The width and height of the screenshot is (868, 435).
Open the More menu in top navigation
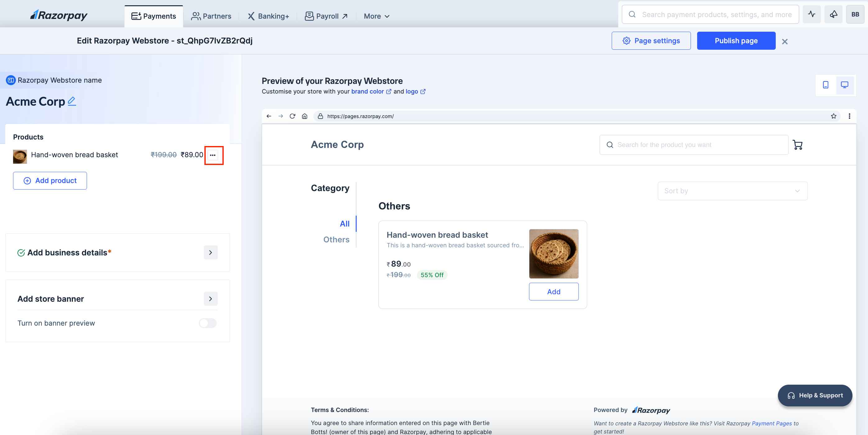(377, 16)
